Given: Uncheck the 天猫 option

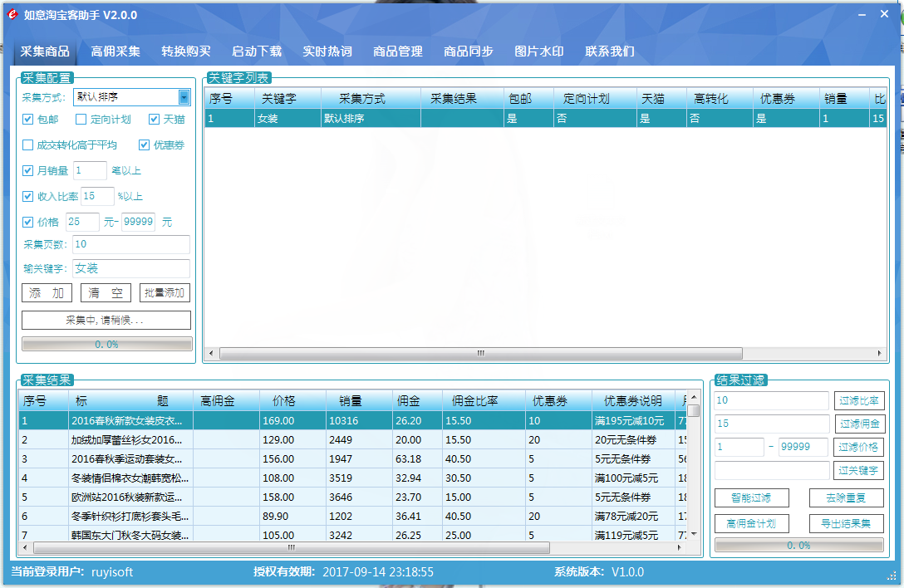Looking at the screenshot, I should pos(155,120).
